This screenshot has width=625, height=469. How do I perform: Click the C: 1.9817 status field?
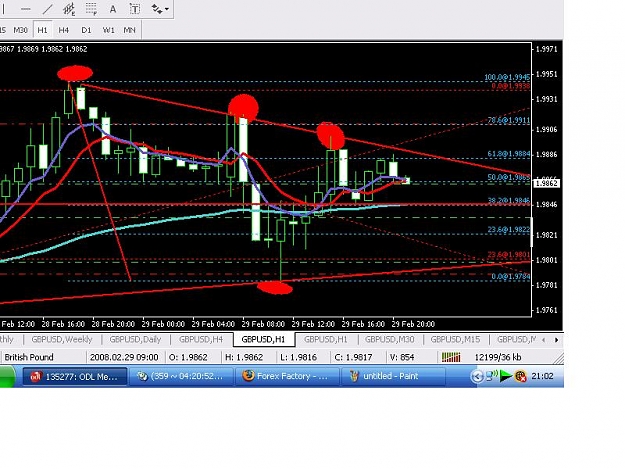point(353,357)
